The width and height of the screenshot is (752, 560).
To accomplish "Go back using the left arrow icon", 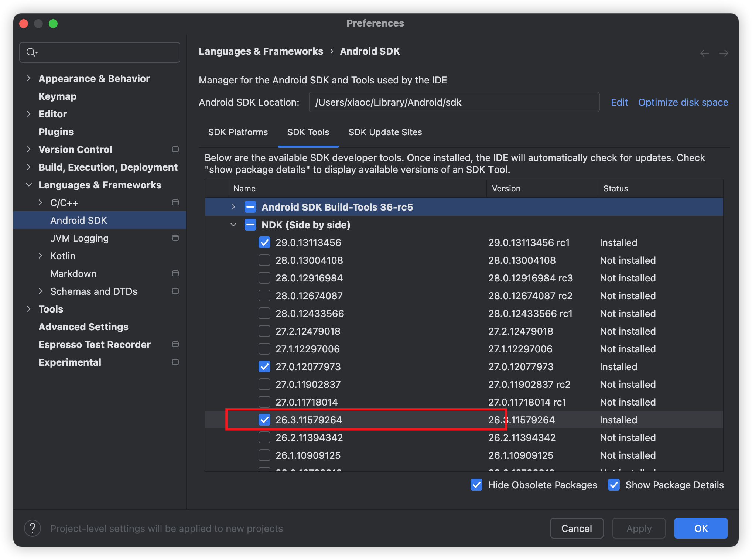I will pos(705,53).
